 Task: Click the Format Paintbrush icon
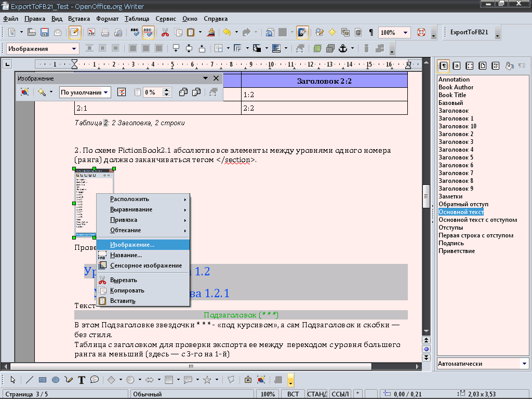[x=211, y=32]
